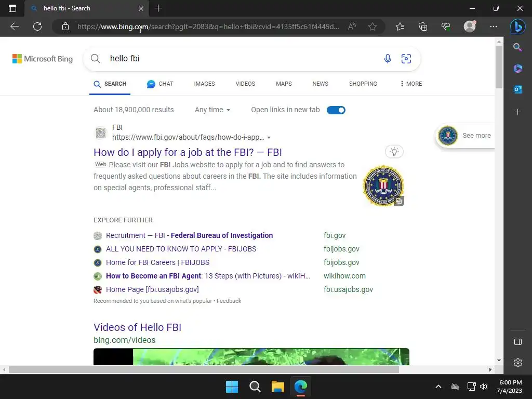
Task: Open Bing Chat sidebar button
Action: click(518, 26)
